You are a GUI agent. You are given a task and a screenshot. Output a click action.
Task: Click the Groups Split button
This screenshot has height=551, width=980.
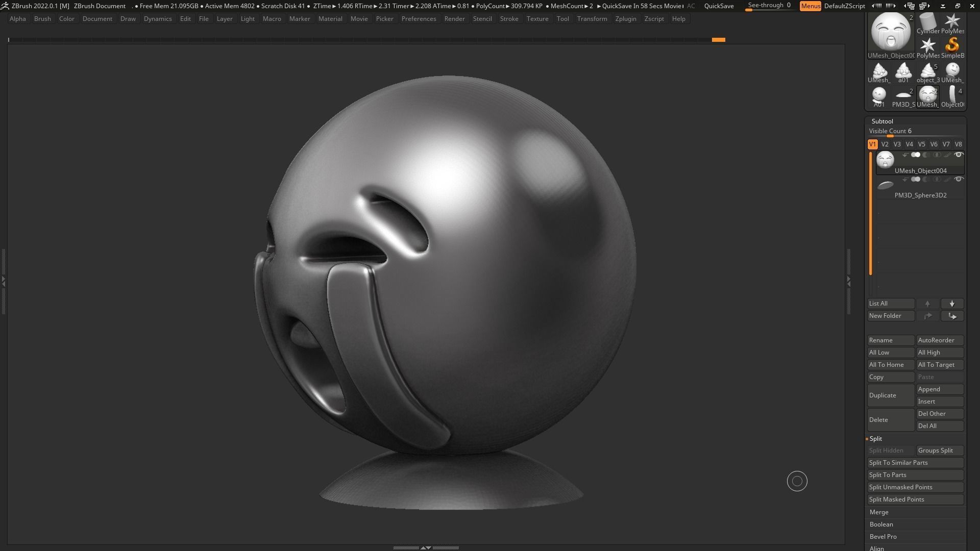click(x=940, y=450)
